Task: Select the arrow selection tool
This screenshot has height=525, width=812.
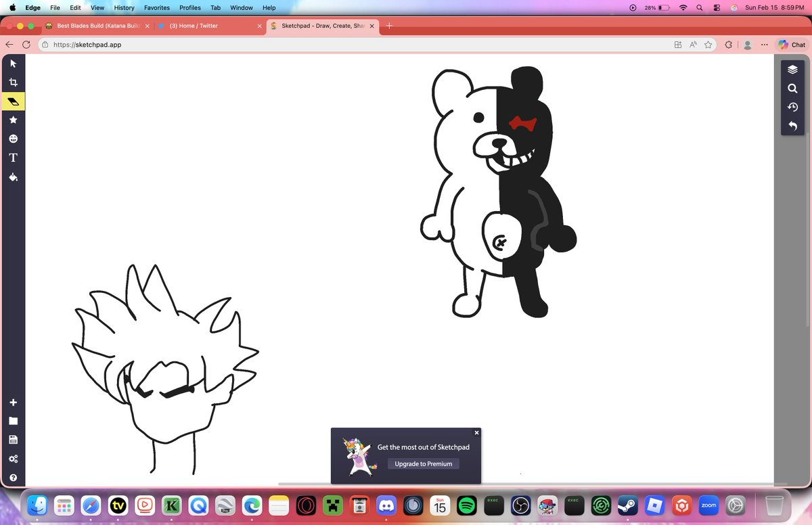Action: point(13,64)
